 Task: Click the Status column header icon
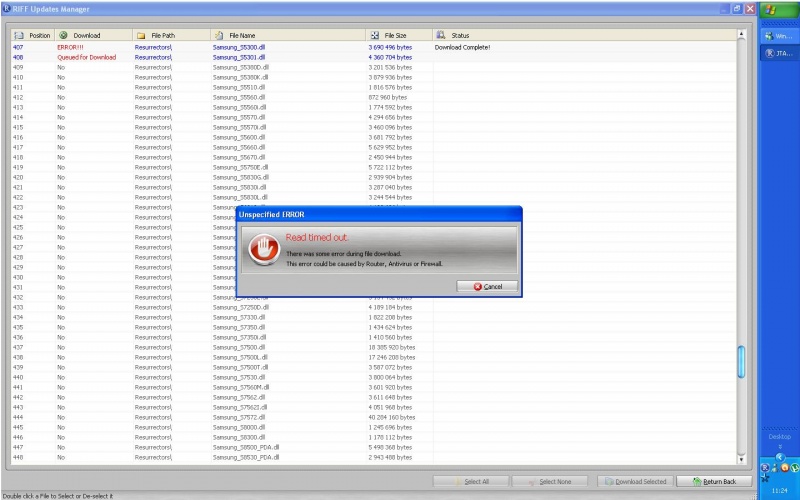coord(441,35)
